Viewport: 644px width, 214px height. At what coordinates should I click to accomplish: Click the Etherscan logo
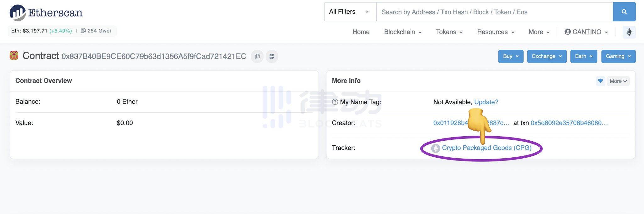46,13
